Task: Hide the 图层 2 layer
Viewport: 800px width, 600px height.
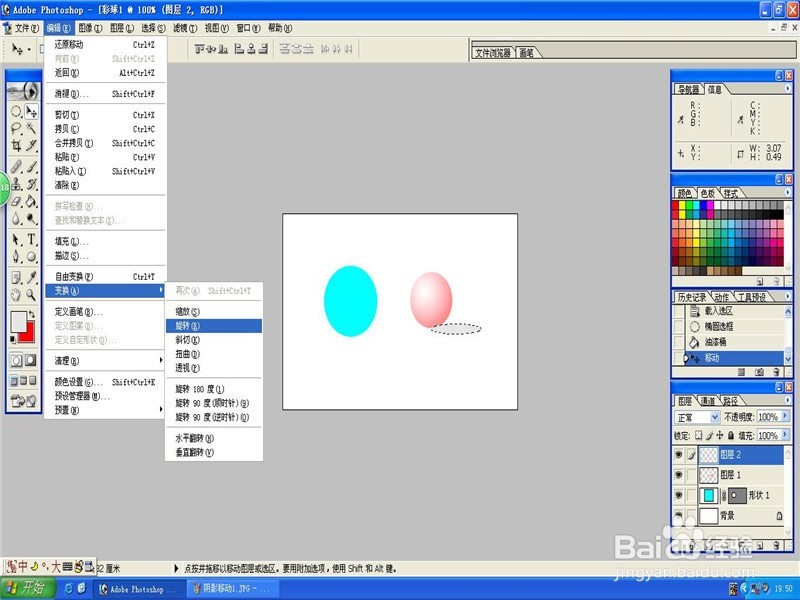Action: pos(678,453)
